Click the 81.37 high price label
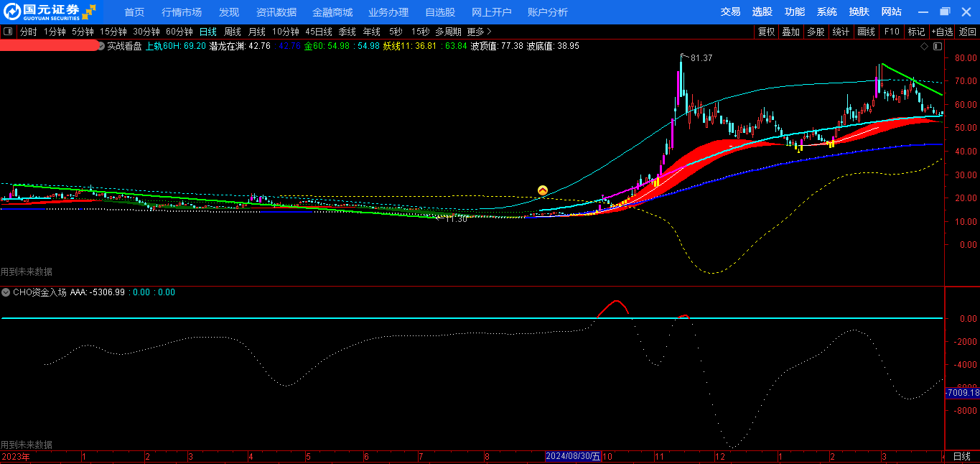The image size is (980, 464). pyautogui.click(x=701, y=58)
